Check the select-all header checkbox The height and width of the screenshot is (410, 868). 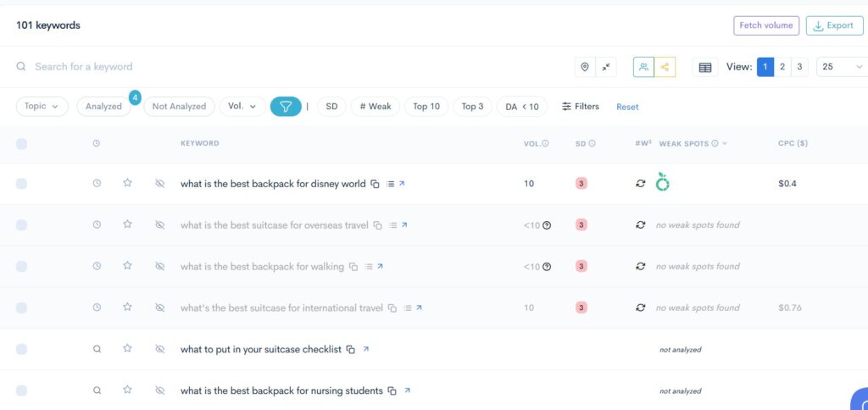click(21, 144)
